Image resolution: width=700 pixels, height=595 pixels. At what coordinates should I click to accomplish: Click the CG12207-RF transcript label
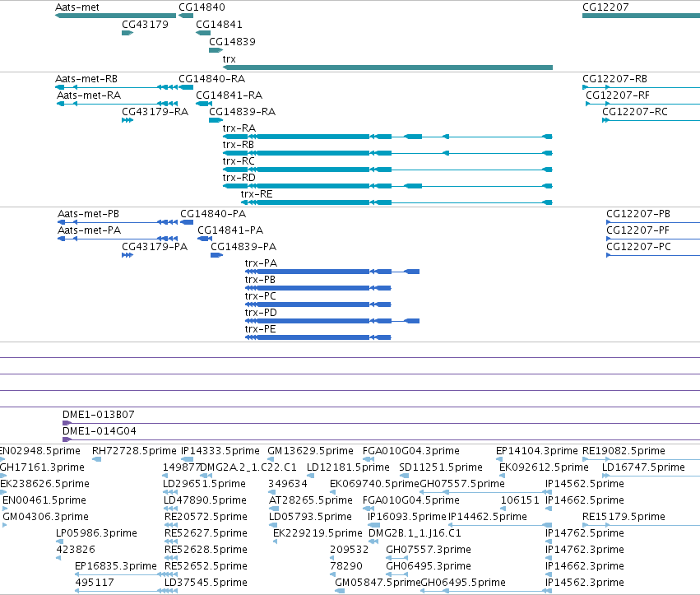pos(618,95)
